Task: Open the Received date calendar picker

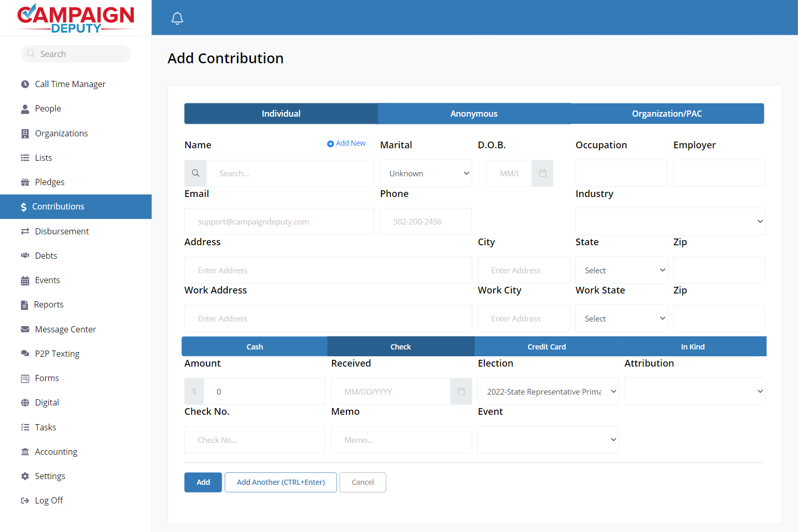Action: pyautogui.click(x=461, y=391)
